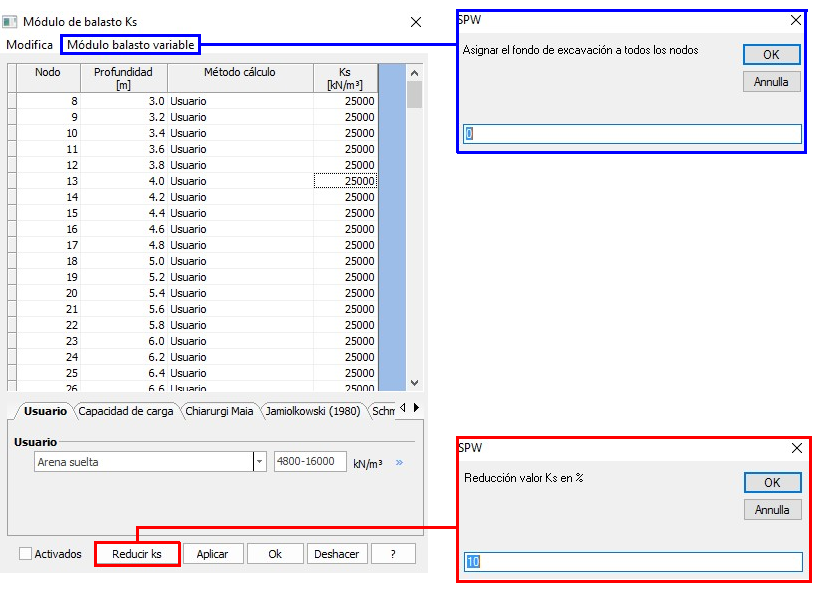Image resolution: width=819 pixels, height=593 pixels.
Task: Click scrollbar down arrow in node table
Action: click(414, 382)
